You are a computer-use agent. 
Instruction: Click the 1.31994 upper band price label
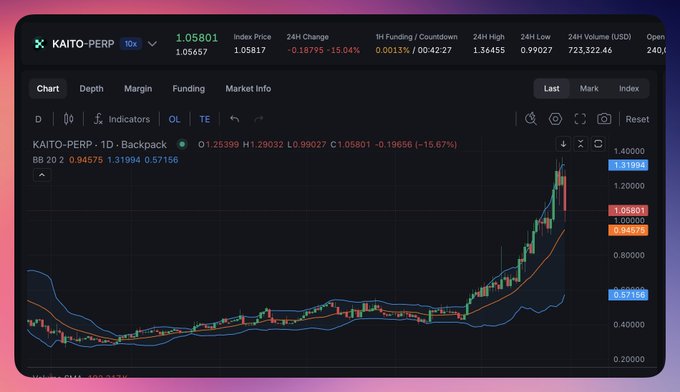tap(628, 165)
